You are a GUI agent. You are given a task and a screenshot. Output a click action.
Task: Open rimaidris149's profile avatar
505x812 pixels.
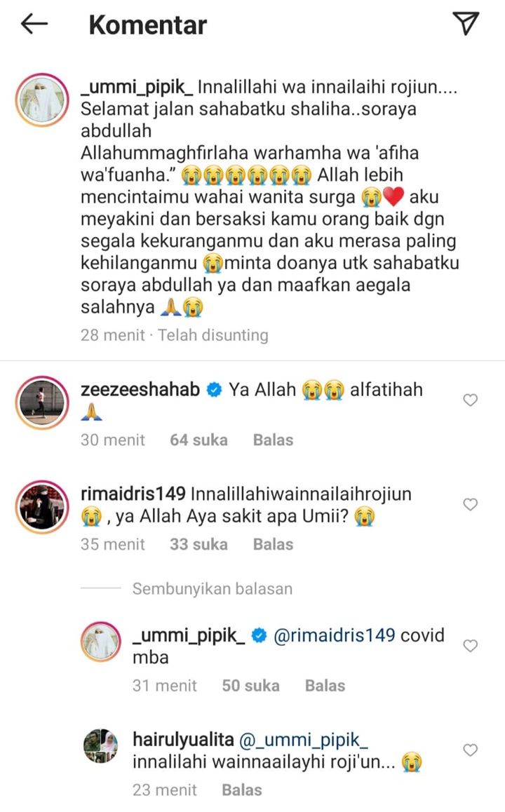click(x=42, y=507)
